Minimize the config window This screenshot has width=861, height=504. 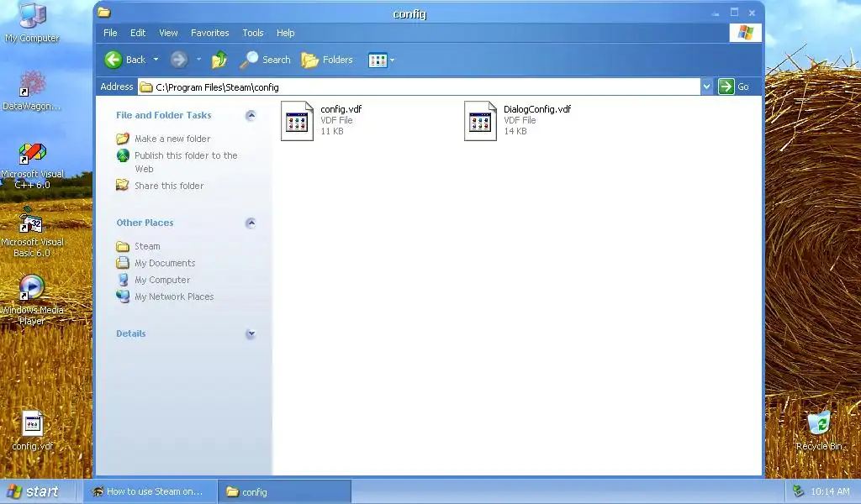[x=716, y=13]
